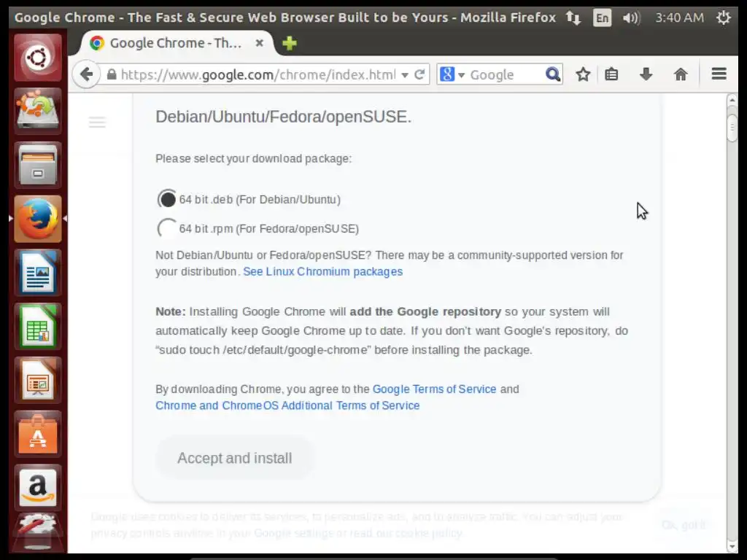The image size is (747, 560).
Task: Close the Google Chrome tab
Action: coord(259,43)
